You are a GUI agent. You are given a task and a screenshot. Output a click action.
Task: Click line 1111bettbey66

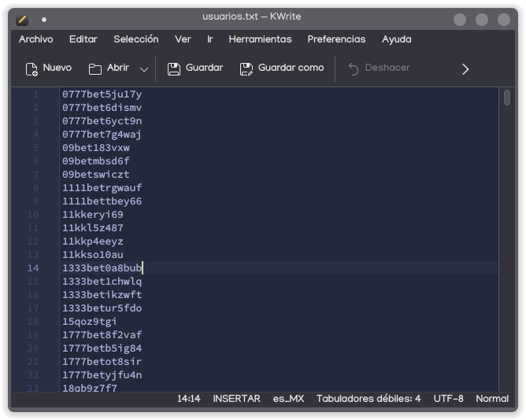point(102,201)
